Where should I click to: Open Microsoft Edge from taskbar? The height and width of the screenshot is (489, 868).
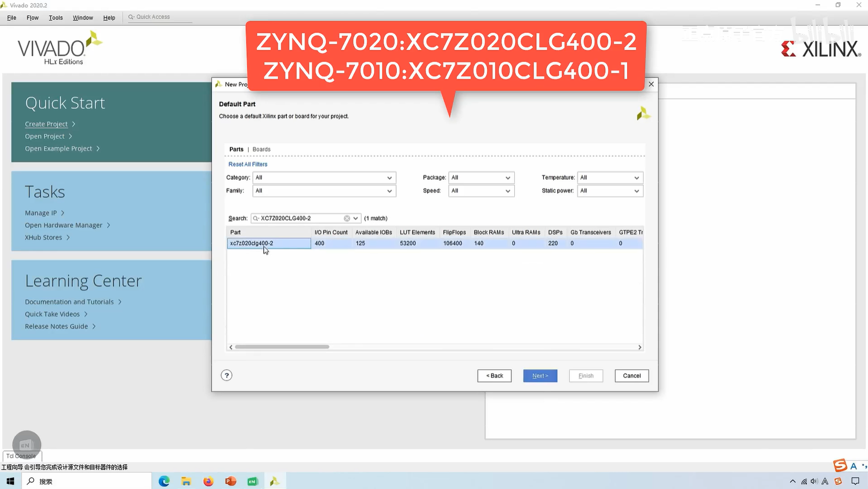[x=164, y=481]
